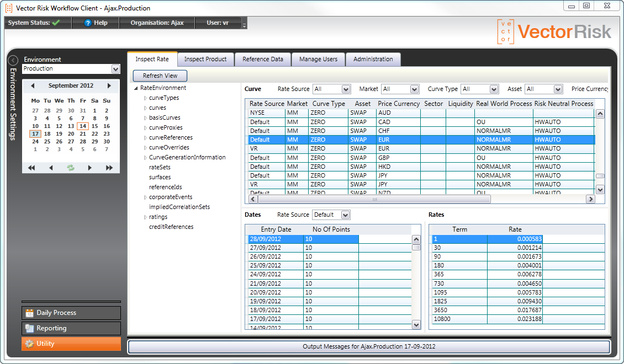Select the Utility section button

click(71, 344)
